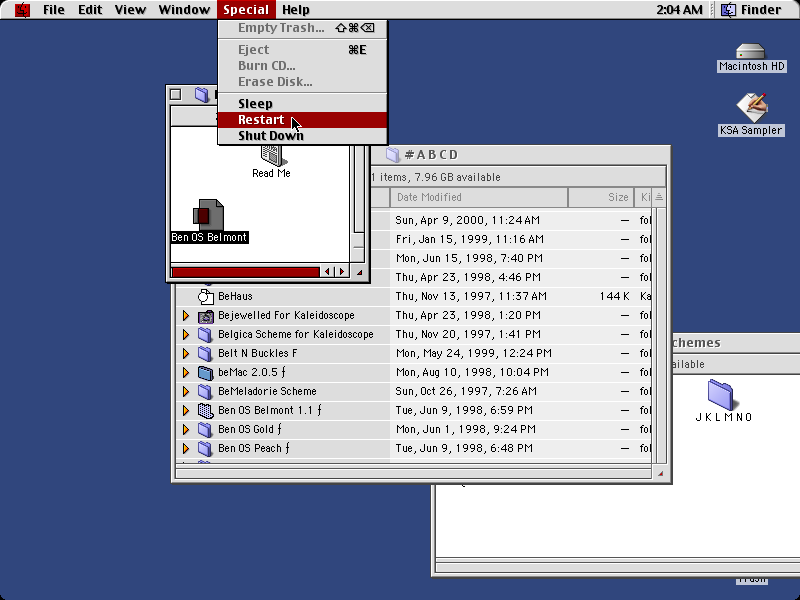Select the BeHaus scheme file icon
The image size is (800, 600).
point(206,296)
